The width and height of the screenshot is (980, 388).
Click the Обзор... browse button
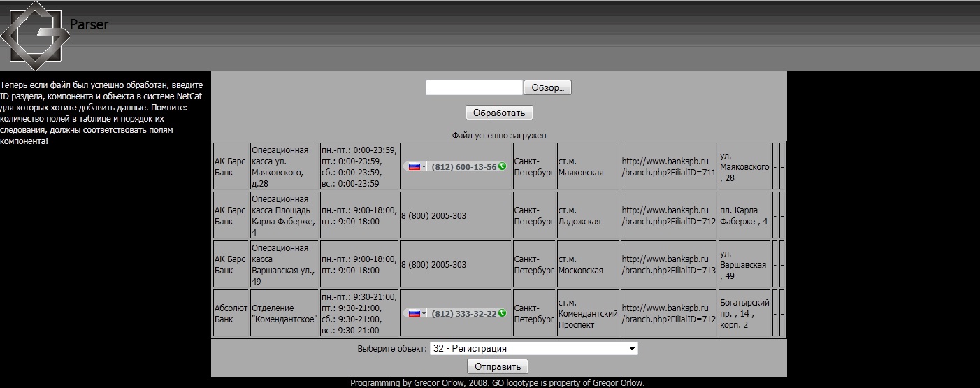click(x=548, y=87)
